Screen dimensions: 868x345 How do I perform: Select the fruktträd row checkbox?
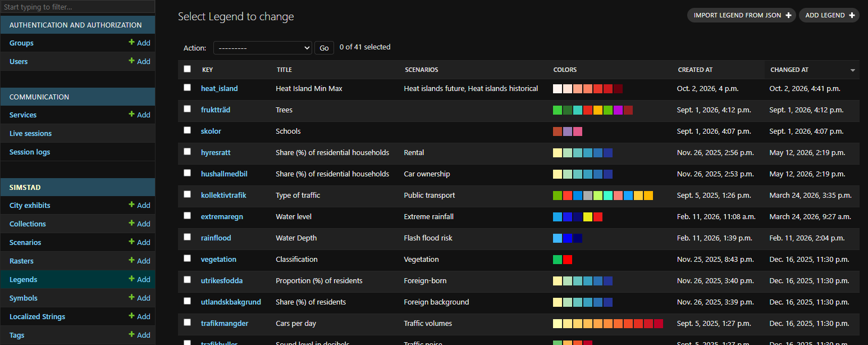tap(188, 109)
